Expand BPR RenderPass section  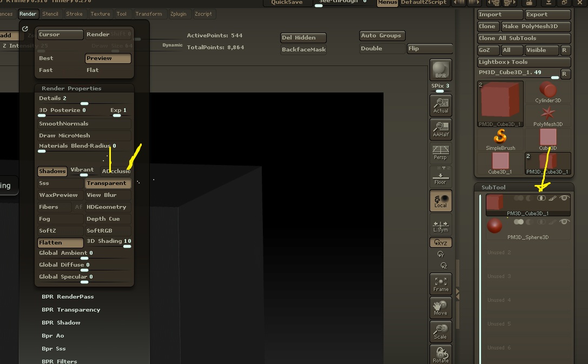68,296
